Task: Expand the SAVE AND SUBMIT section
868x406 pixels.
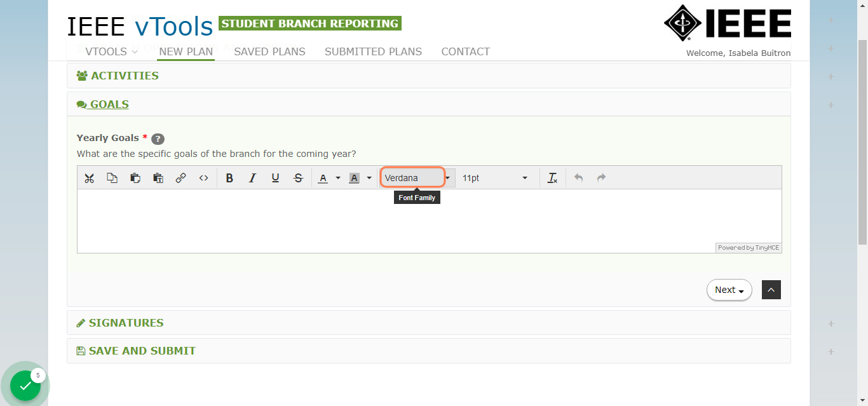Action: (429, 351)
